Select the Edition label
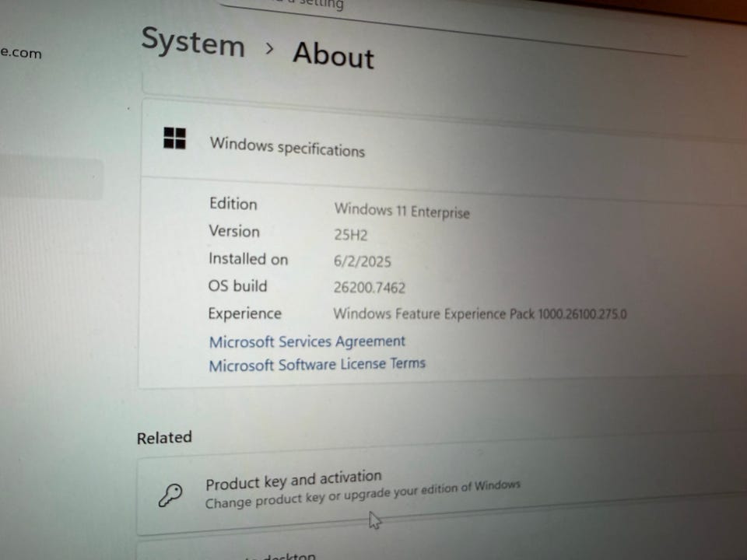747x560 pixels. tap(233, 204)
